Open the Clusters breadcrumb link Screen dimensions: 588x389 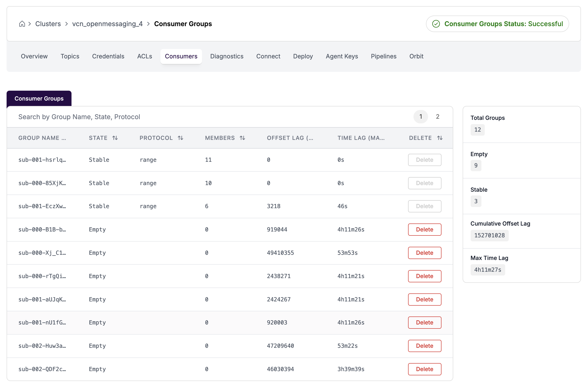pyautogui.click(x=48, y=24)
